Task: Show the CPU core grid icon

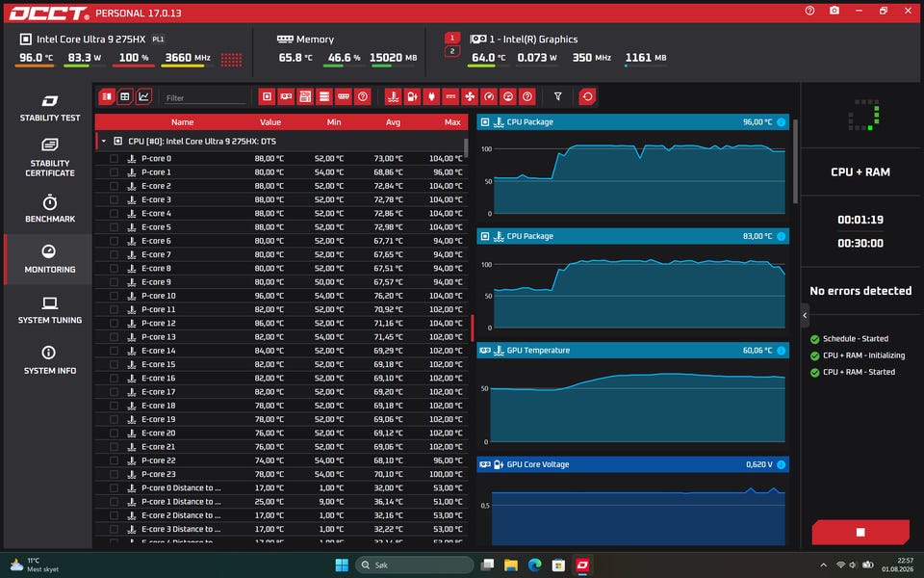Action: pyautogui.click(x=231, y=59)
